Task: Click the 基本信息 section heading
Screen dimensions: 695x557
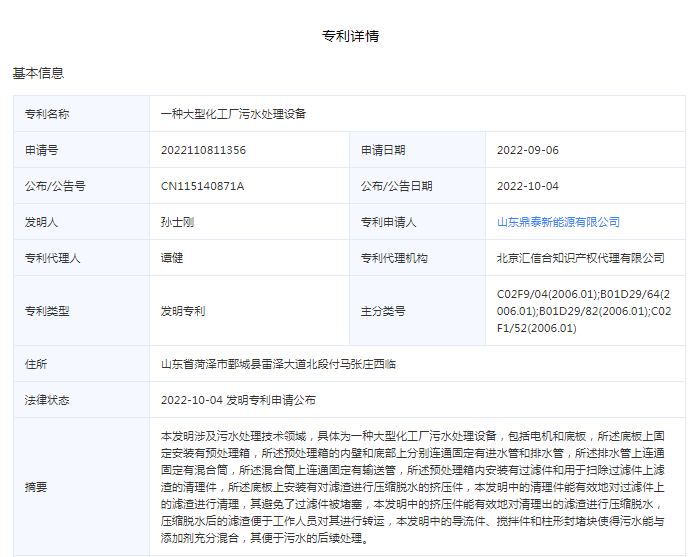Action: [38, 74]
